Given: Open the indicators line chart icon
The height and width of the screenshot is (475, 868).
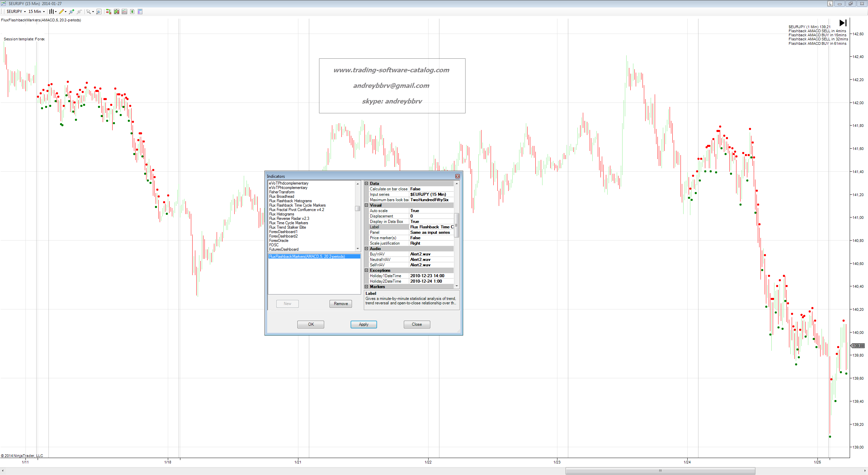Looking at the screenshot, I should coord(124,12).
